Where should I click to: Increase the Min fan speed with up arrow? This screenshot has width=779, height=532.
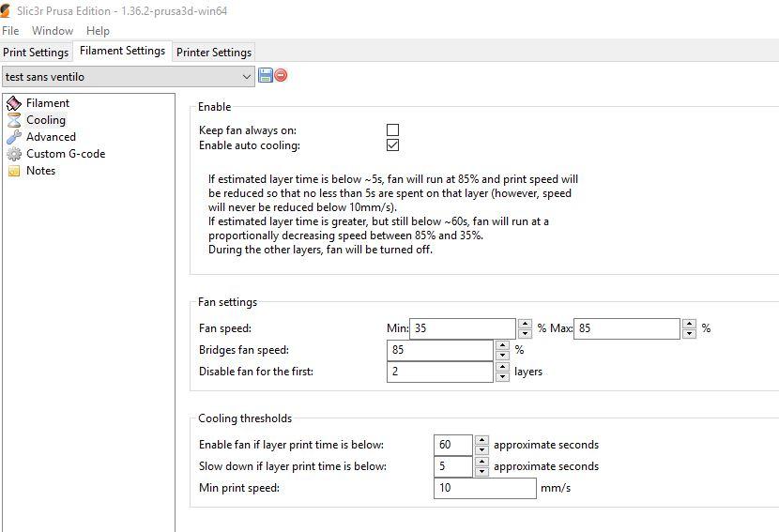pos(525,324)
